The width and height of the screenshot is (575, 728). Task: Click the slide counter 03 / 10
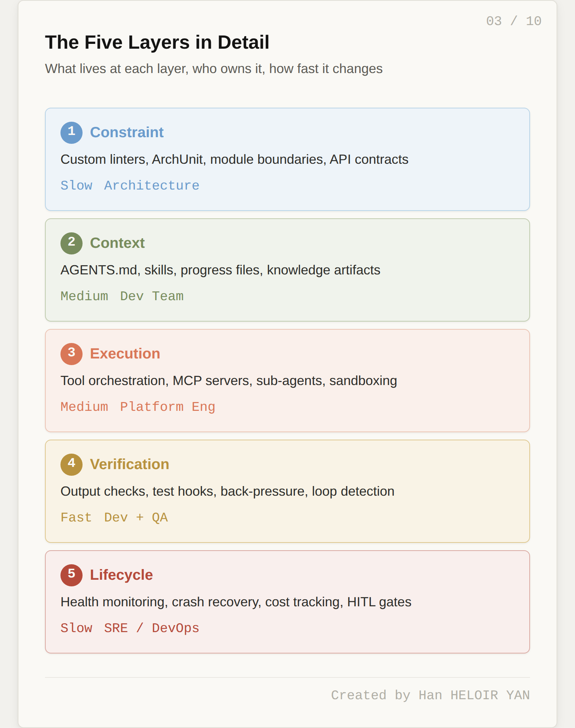[513, 21]
